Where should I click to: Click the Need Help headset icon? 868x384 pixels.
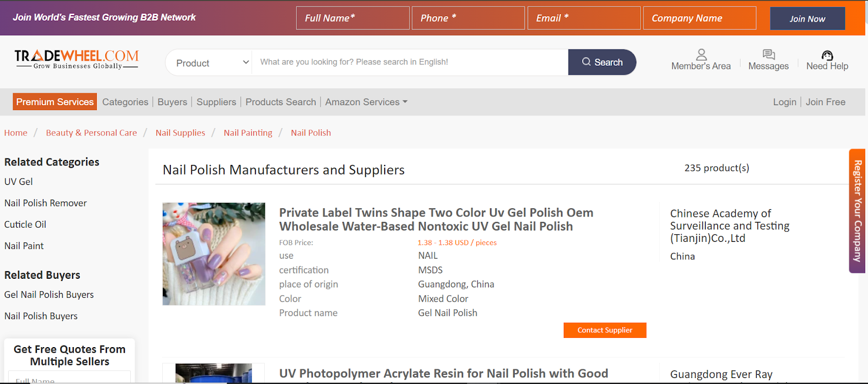pyautogui.click(x=827, y=55)
